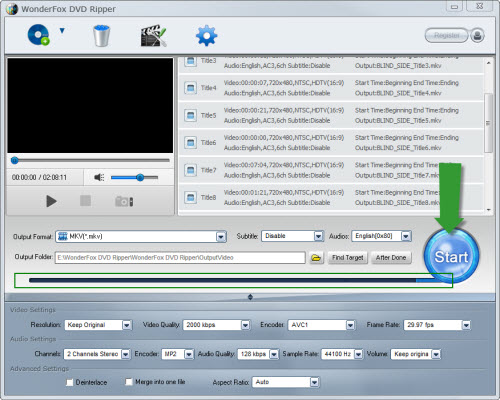The image size is (500, 400).
Task: Click the trash bin clear list icon
Action: [x=101, y=36]
